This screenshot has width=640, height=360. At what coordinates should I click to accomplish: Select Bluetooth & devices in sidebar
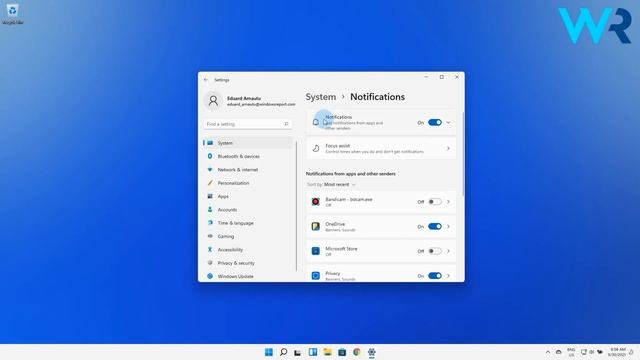pos(248,156)
